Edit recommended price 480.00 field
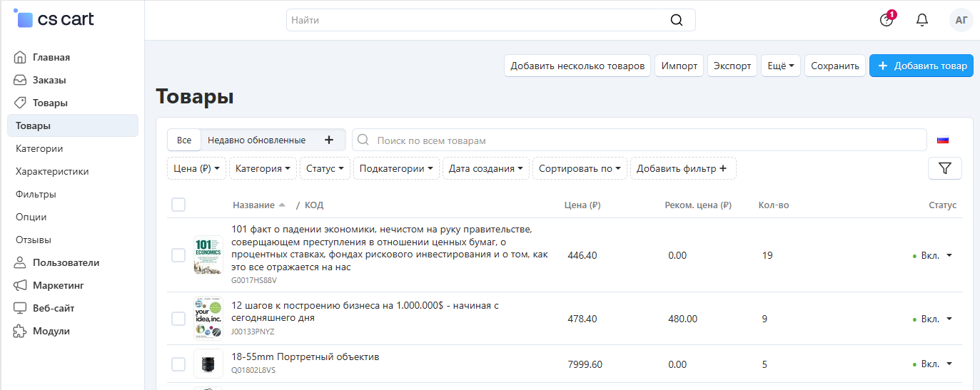Viewport: 980px width, 390px height. [683, 319]
